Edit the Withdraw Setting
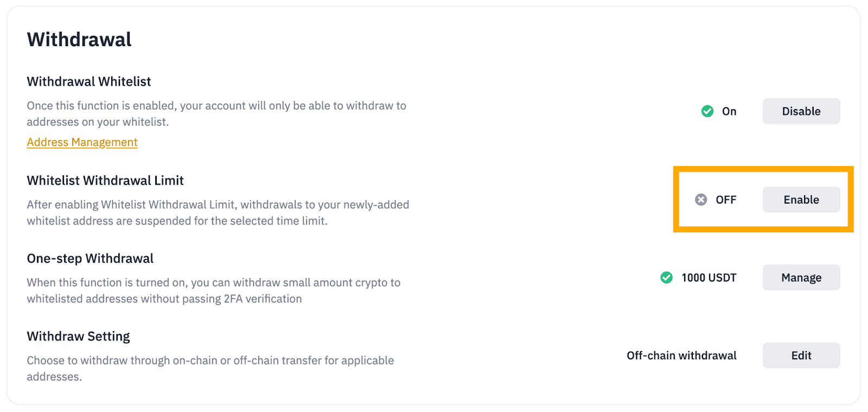 coord(801,356)
